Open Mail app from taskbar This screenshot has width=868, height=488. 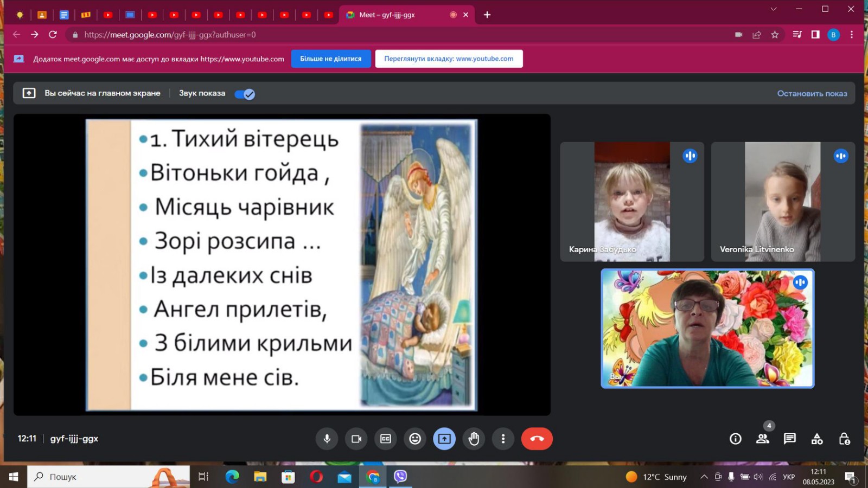tap(344, 477)
